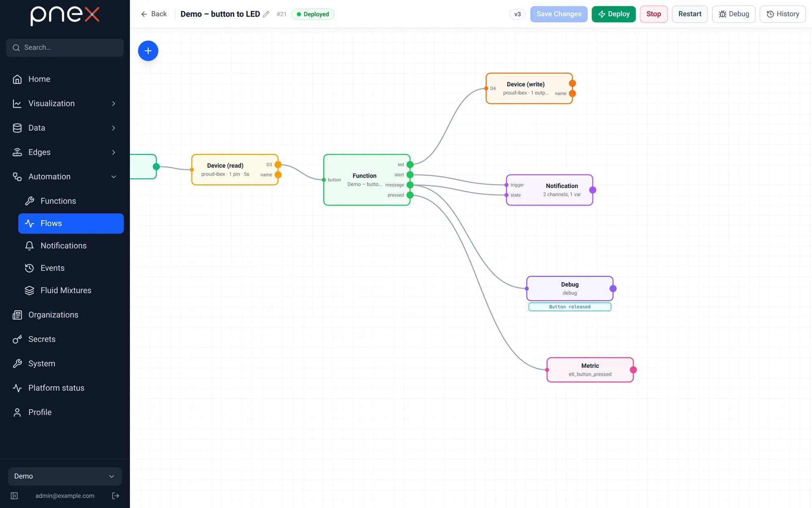Viewport: 812px width, 508px height.
Task: Click the Functions wrench icon
Action: (29, 201)
